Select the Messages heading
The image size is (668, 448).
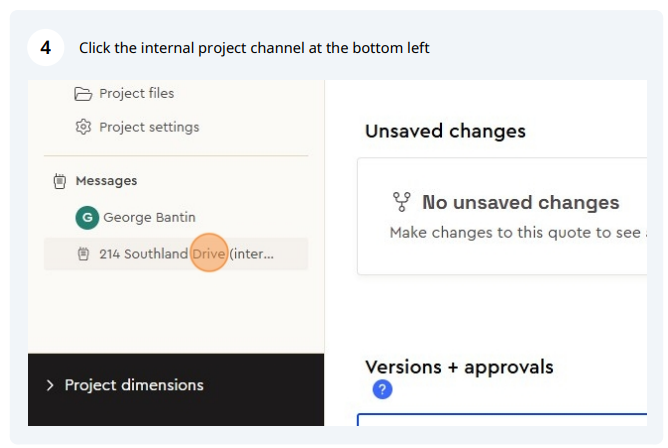(x=107, y=181)
